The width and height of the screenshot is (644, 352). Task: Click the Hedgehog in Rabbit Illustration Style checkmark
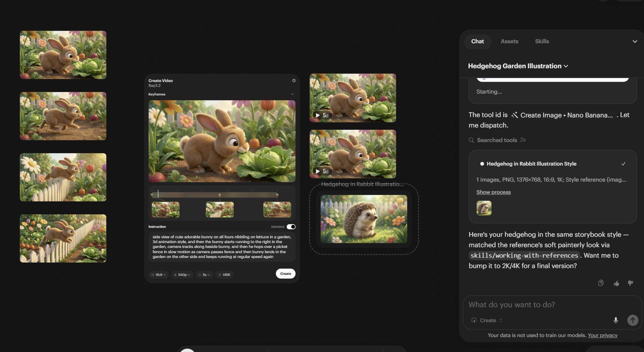623,164
